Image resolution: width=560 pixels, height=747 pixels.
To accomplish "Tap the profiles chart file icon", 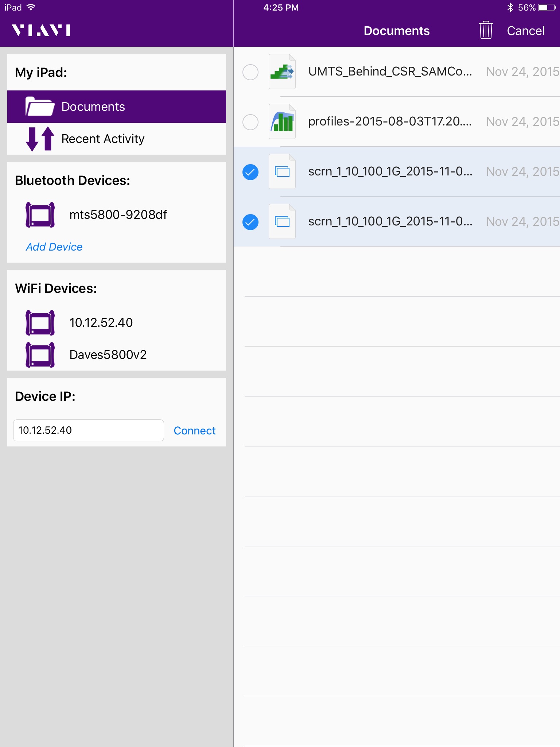I will pyautogui.click(x=282, y=121).
